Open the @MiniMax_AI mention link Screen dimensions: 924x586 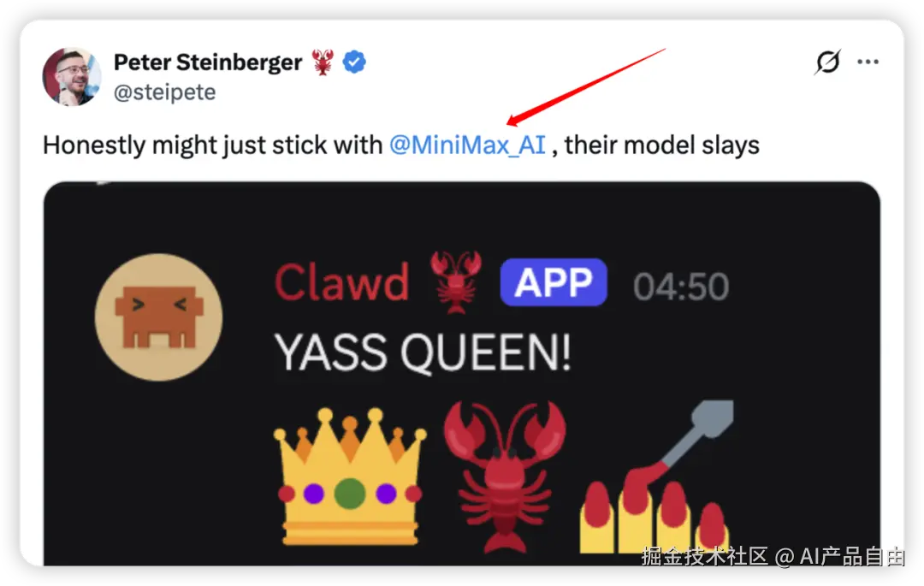click(467, 145)
